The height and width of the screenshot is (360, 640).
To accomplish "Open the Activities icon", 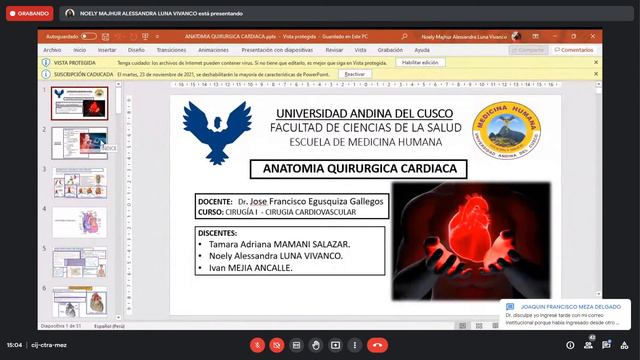I will 624,345.
